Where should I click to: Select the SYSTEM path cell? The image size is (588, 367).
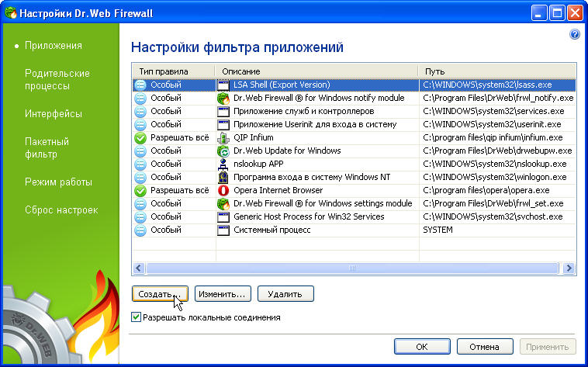coord(438,230)
